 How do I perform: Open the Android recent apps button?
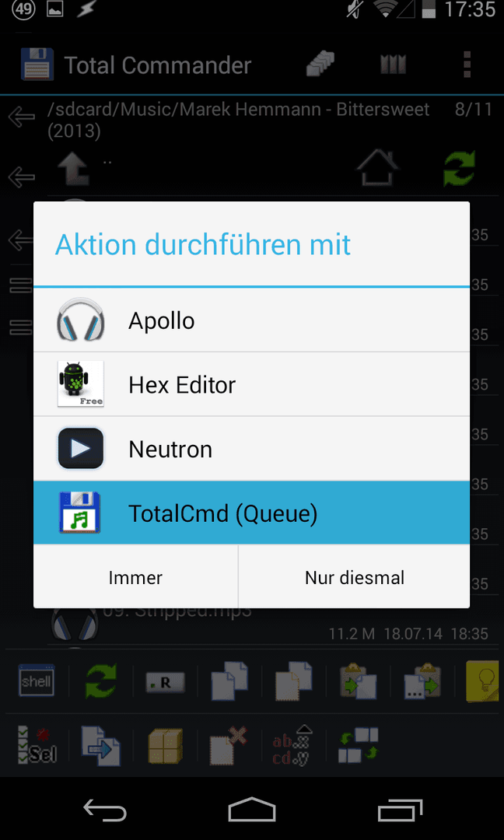tap(400, 810)
